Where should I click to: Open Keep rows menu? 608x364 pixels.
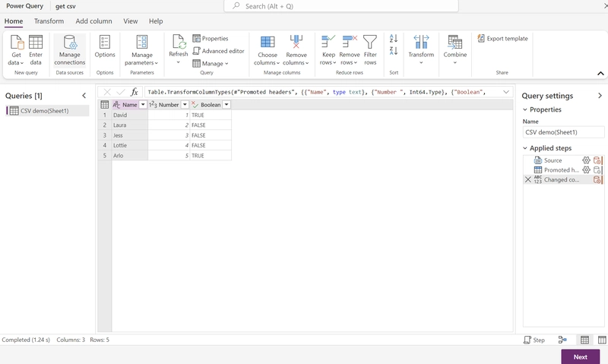[x=328, y=50]
